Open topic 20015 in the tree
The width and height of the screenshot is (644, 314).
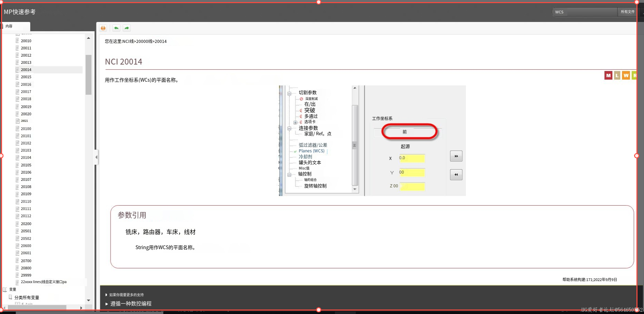[x=26, y=77]
